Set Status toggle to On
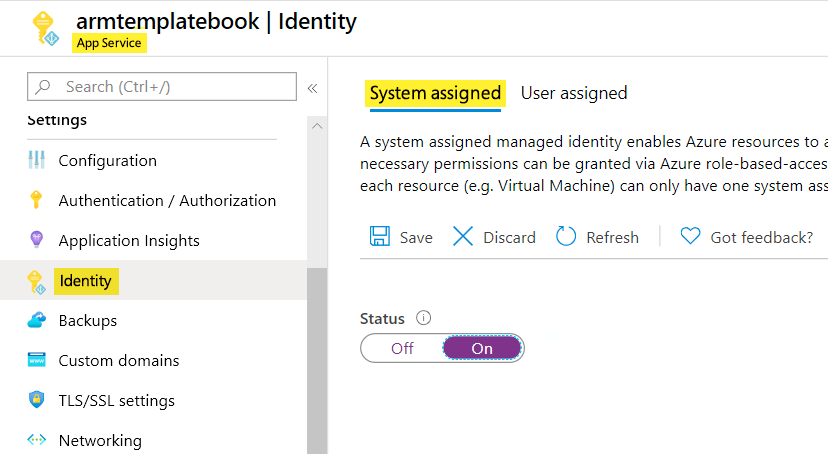Image resolution: width=828 pixels, height=454 pixels. [482, 348]
